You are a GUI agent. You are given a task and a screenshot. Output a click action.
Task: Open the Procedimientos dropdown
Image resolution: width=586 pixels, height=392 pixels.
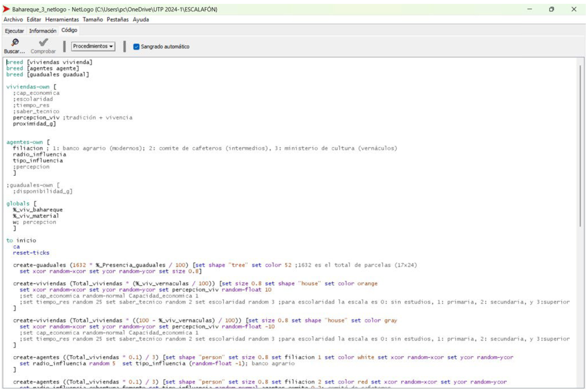93,46
